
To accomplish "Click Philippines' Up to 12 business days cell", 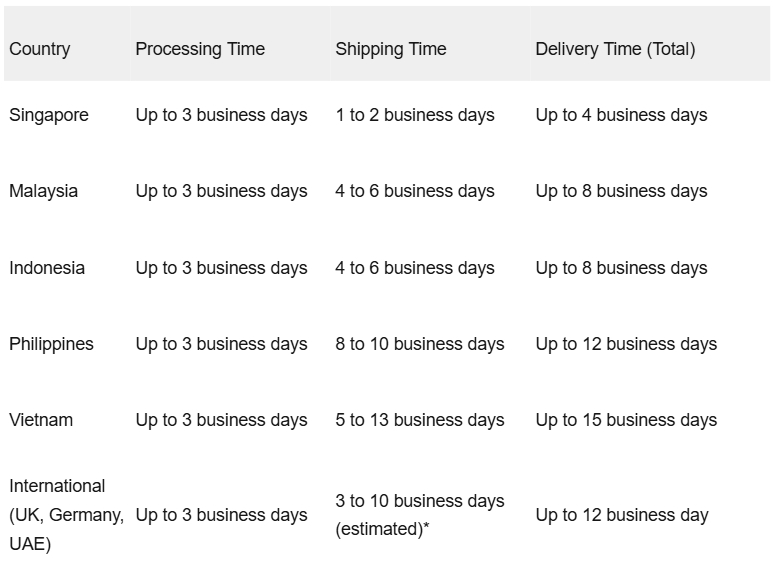I will tap(626, 344).
